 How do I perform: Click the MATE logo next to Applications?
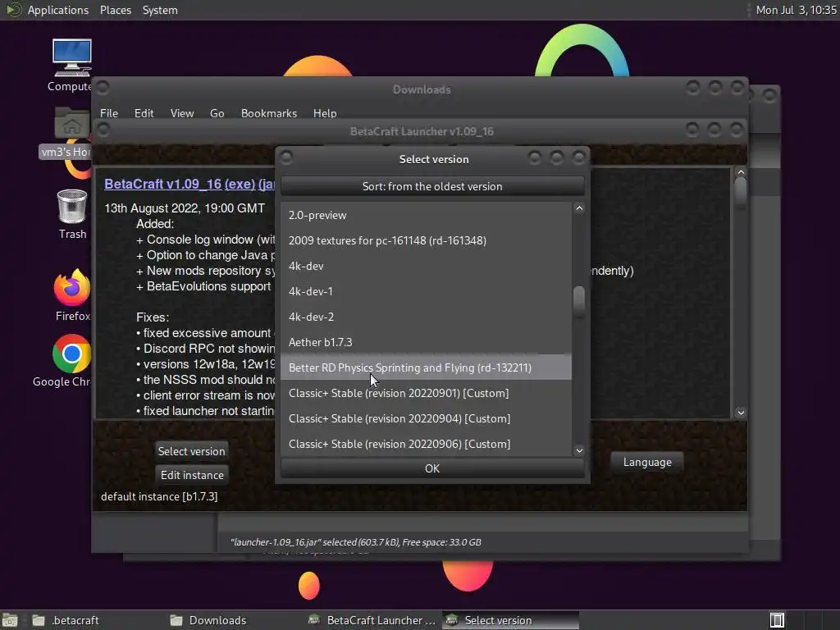click(13, 10)
